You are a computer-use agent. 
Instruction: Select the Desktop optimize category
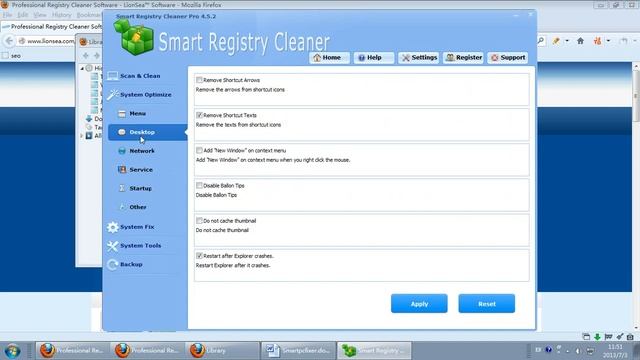coord(147,132)
